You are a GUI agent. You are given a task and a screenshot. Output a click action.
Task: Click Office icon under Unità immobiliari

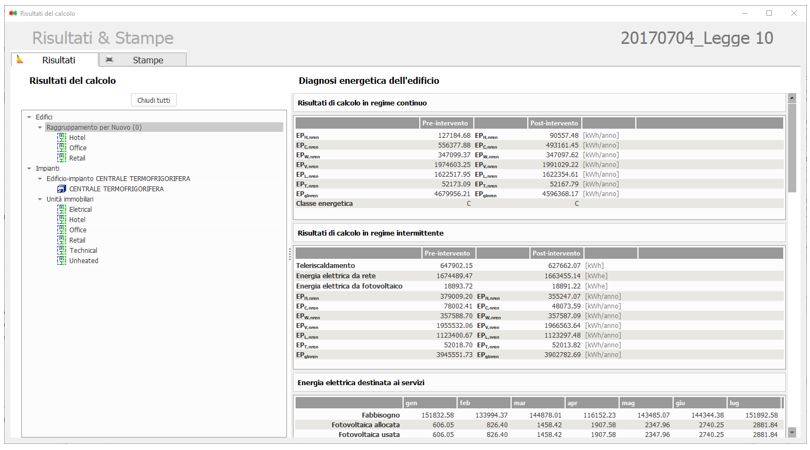(61, 230)
